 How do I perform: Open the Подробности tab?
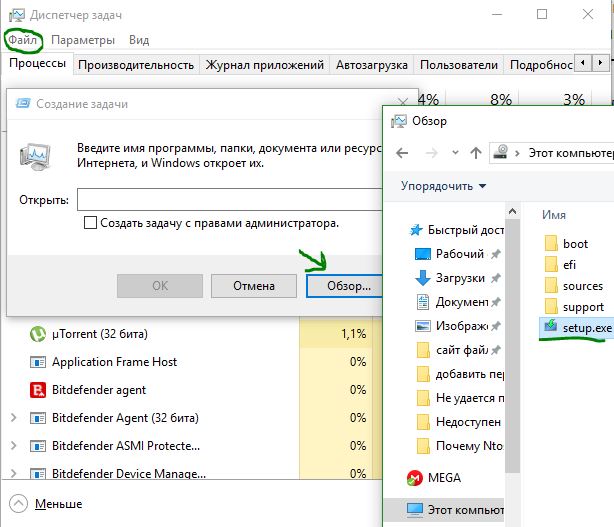pos(541,65)
